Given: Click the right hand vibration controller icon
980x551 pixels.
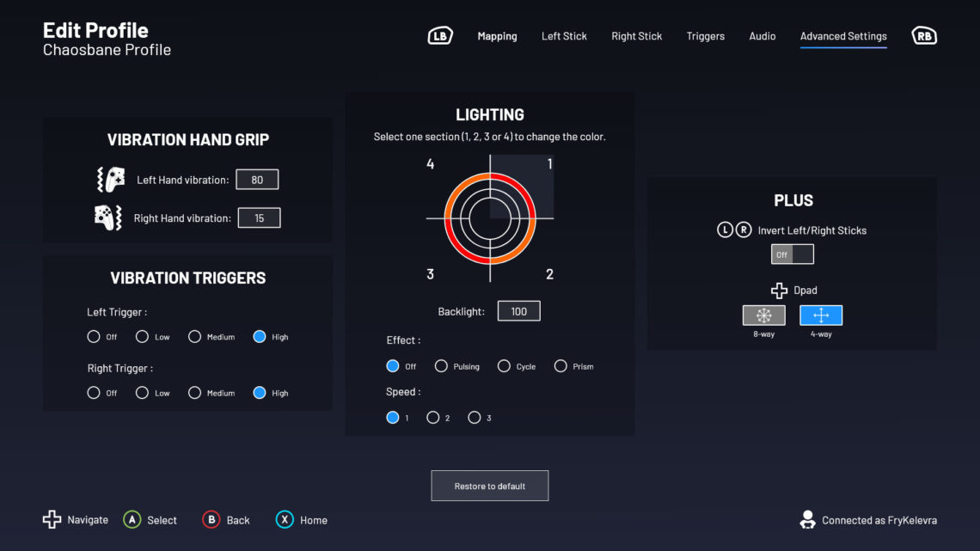Looking at the screenshot, I should click(108, 218).
